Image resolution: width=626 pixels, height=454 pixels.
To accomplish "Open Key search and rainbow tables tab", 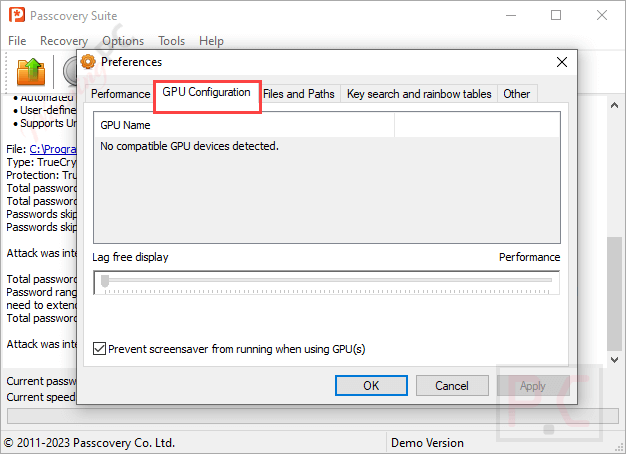I will pos(419,94).
